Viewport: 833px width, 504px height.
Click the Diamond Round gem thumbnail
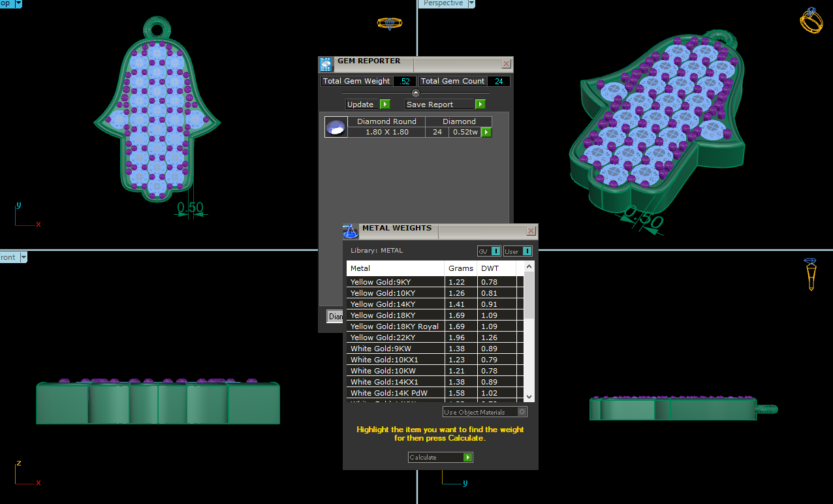pos(336,127)
